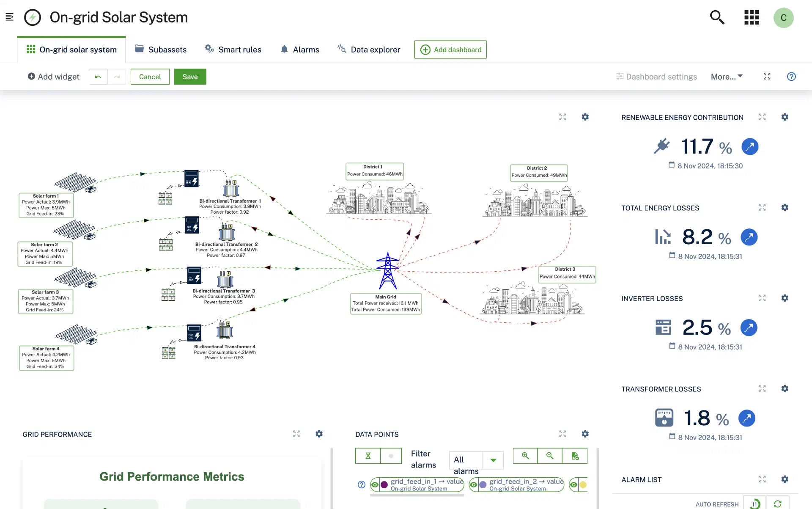The width and height of the screenshot is (812, 509).
Task: Click the Add dashboard button
Action: click(x=450, y=50)
